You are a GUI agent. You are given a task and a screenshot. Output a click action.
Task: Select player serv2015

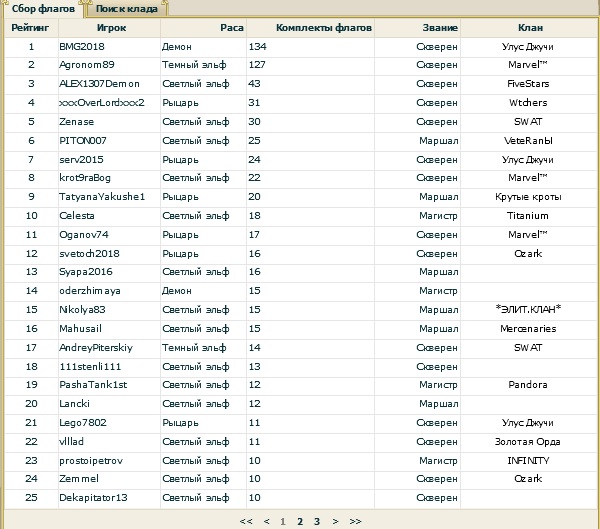[x=81, y=159]
